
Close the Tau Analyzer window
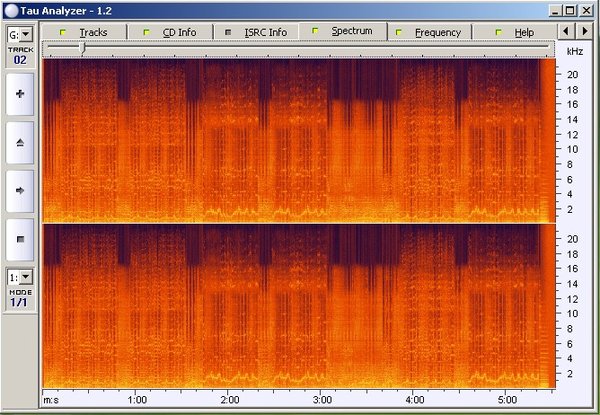586,10
